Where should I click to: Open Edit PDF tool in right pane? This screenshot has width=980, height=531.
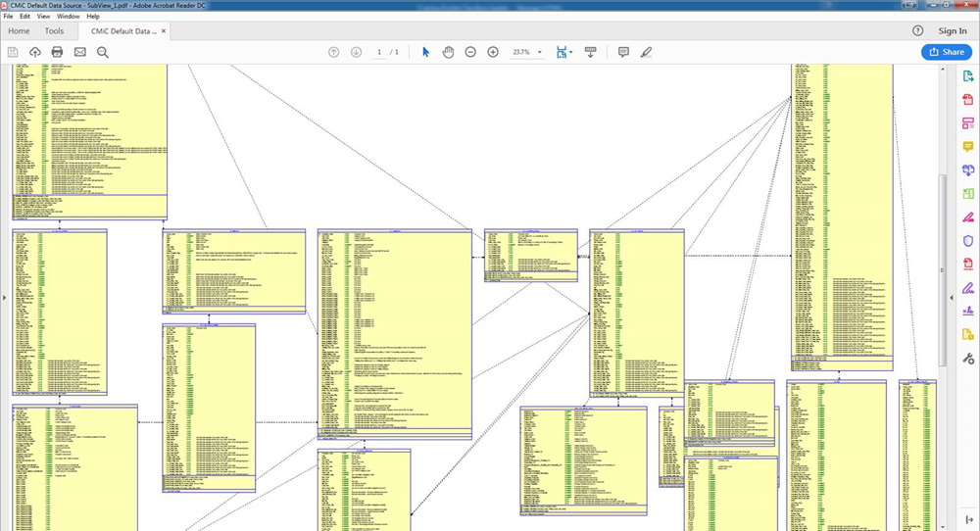pyautogui.click(x=968, y=123)
